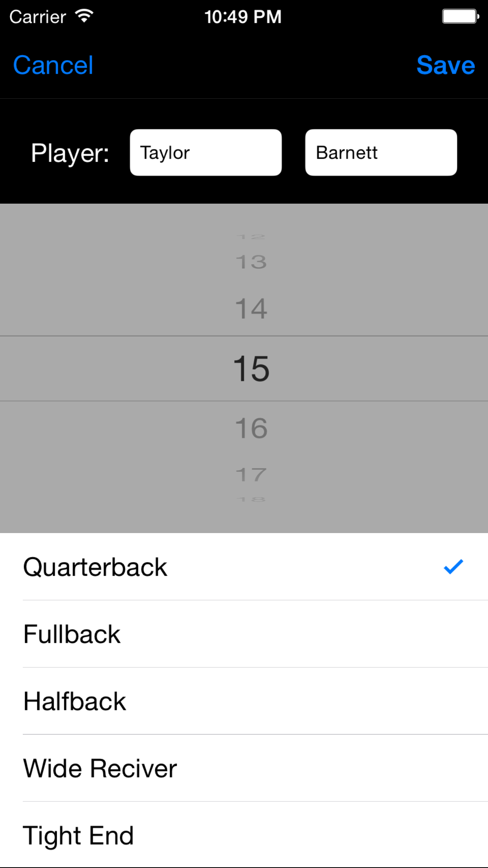
Task: Save the player entry
Action: pyautogui.click(x=446, y=65)
